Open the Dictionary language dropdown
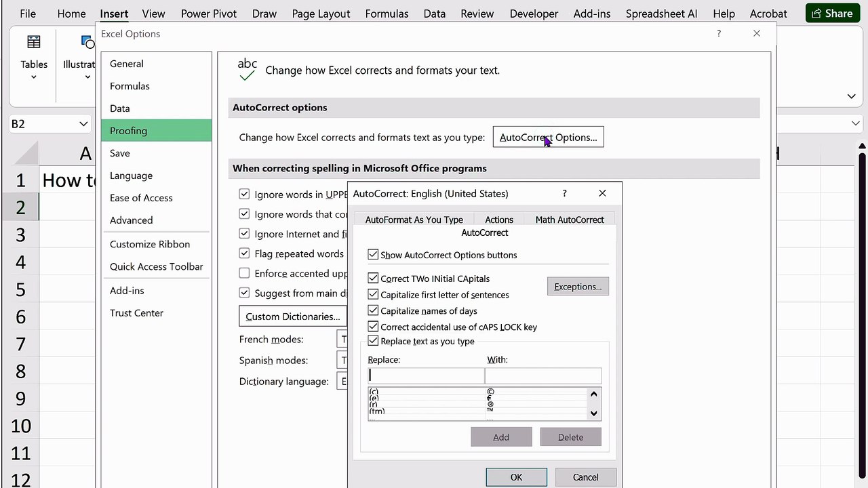868x488 pixels. [342, 381]
